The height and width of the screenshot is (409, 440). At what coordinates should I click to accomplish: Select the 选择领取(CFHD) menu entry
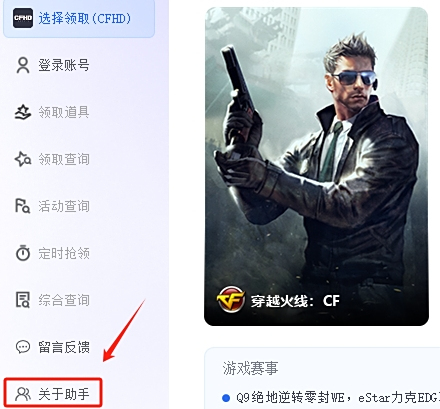(79, 18)
